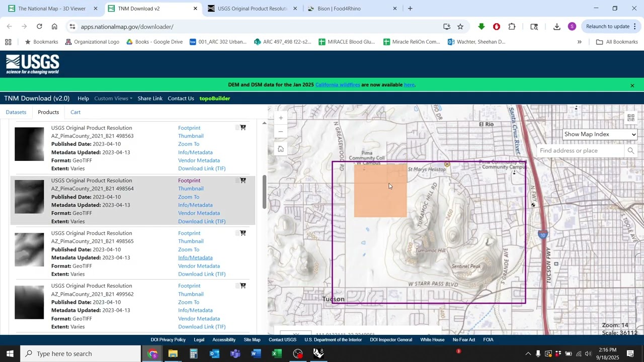Click Footprint link for 498563

tap(189, 128)
